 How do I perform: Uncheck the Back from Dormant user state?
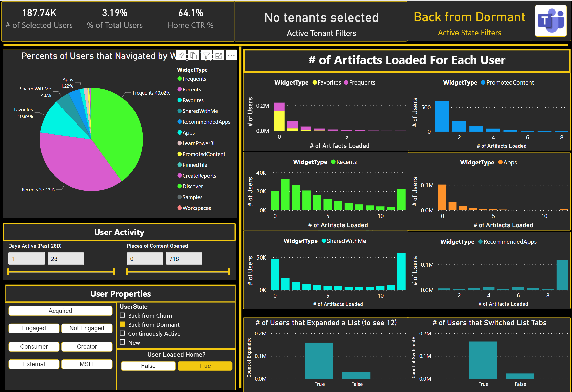(122, 324)
